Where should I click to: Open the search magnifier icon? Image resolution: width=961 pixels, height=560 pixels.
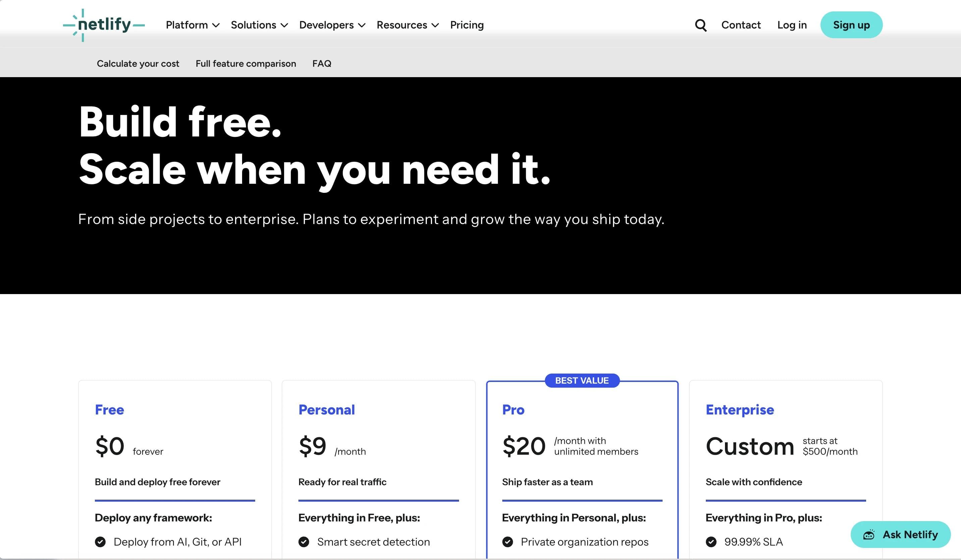tap(700, 25)
